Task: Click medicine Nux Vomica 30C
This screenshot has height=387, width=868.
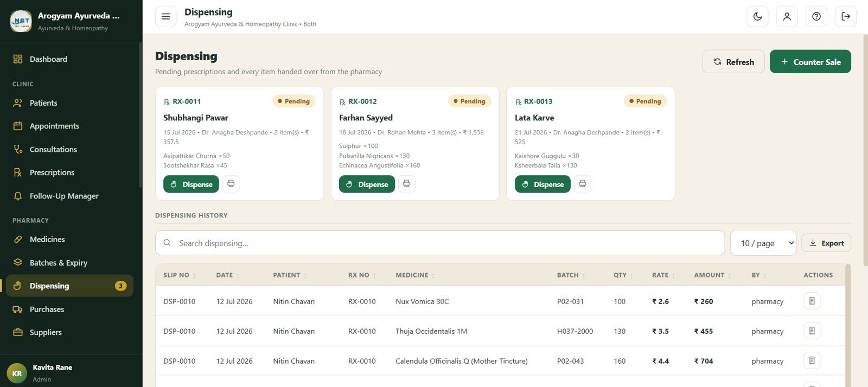Action: point(422,301)
